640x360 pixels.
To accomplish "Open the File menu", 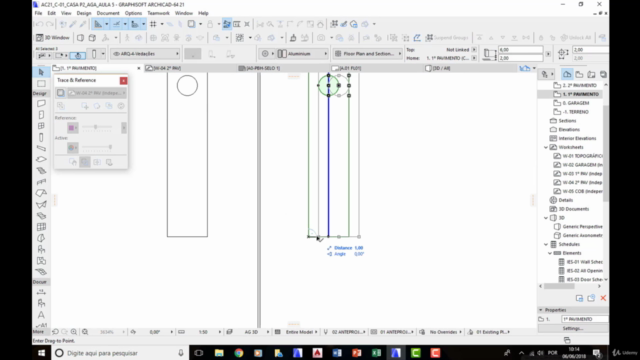I will (x=38, y=13).
